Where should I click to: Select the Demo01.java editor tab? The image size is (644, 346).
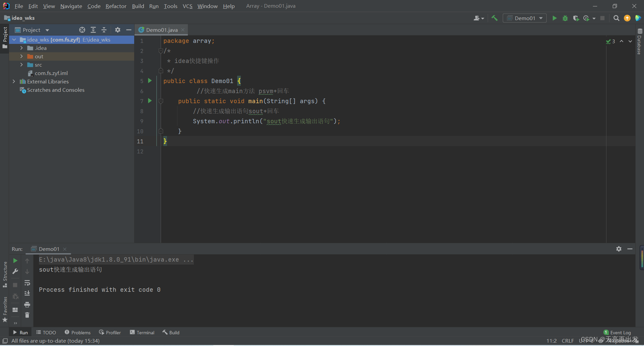click(162, 30)
